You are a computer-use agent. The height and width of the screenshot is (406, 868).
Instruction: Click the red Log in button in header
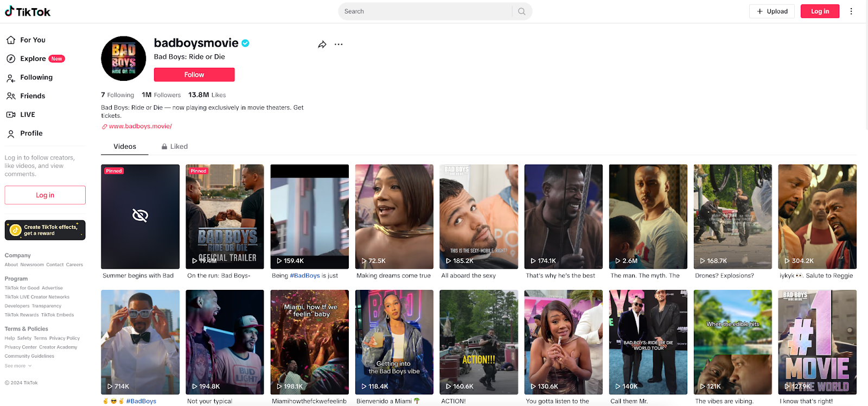(820, 11)
